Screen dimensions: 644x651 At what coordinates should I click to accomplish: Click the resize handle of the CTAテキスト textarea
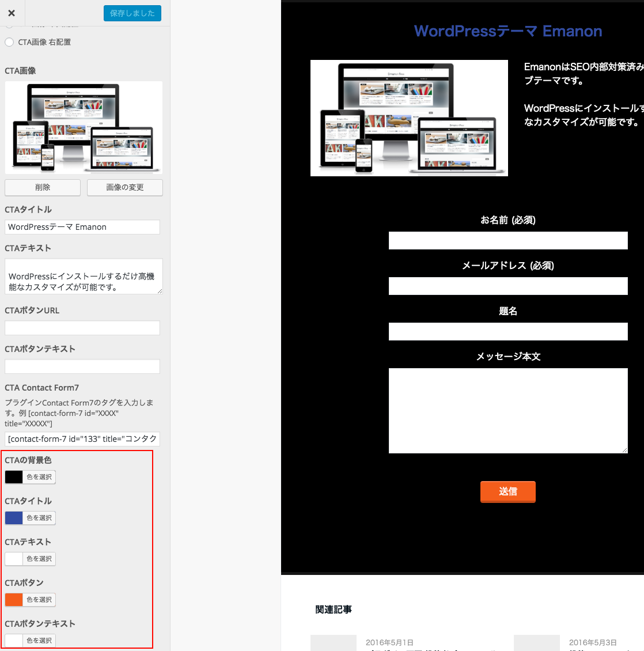160,292
